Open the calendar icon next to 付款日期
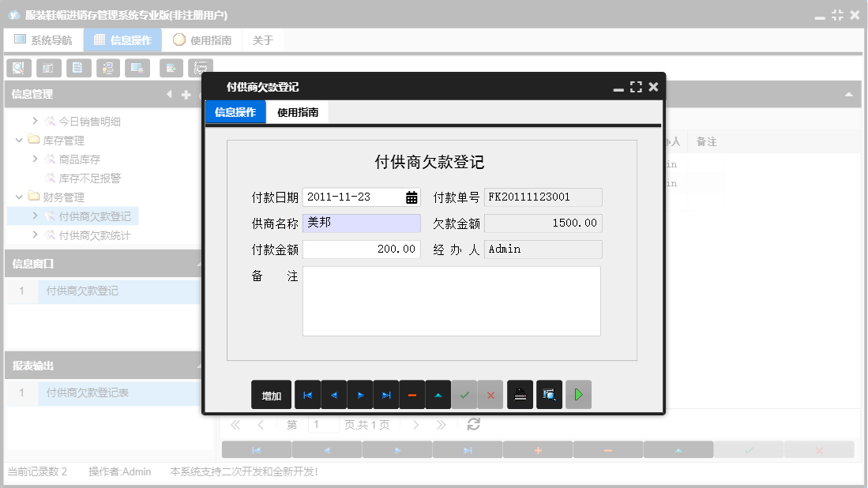This screenshot has height=488, width=868. [410, 197]
